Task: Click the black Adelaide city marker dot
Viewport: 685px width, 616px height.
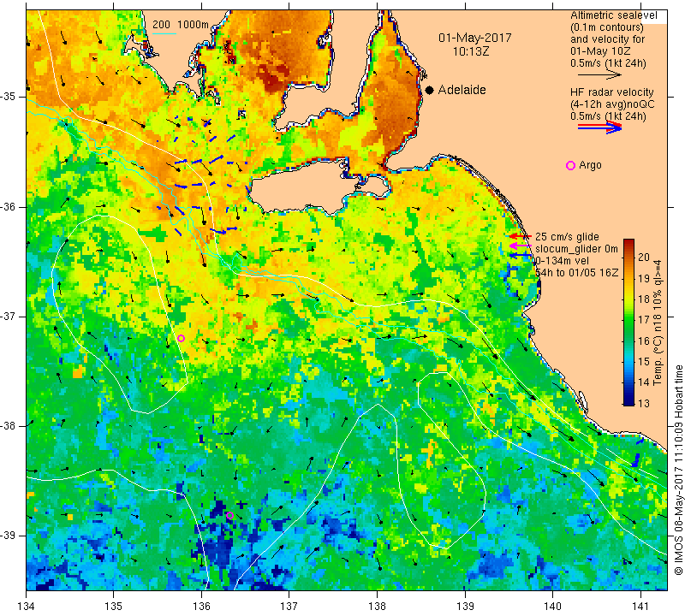Action: (x=430, y=90)
